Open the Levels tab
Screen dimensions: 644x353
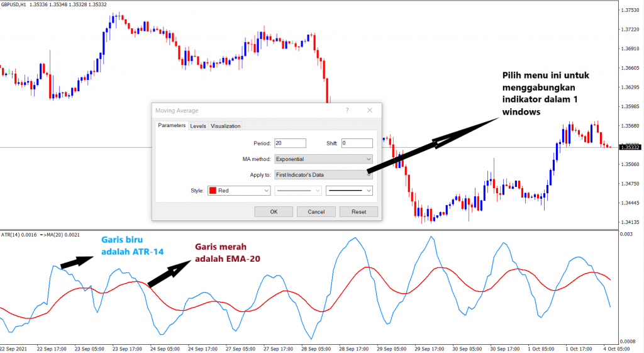coord(198,126)
